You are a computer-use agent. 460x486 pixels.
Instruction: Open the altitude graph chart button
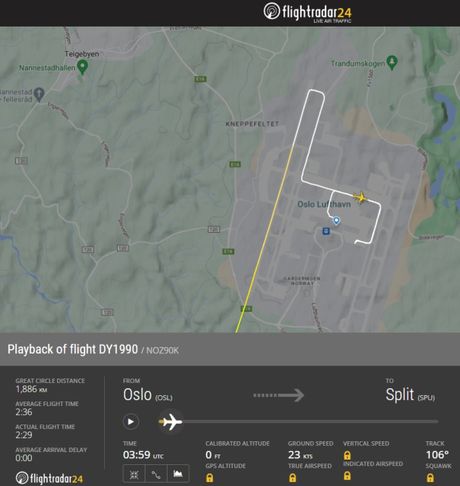pyautogui.click(x=178, y=474)
